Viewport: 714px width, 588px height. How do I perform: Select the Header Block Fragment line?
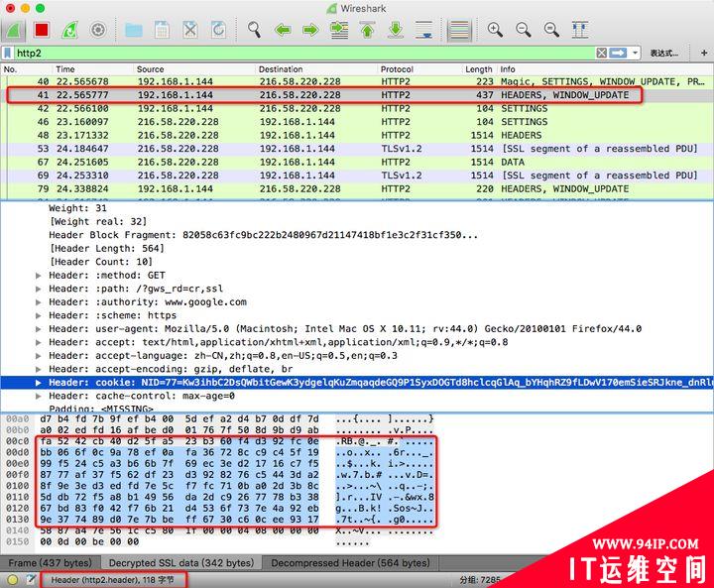click(x=264, y=235)
